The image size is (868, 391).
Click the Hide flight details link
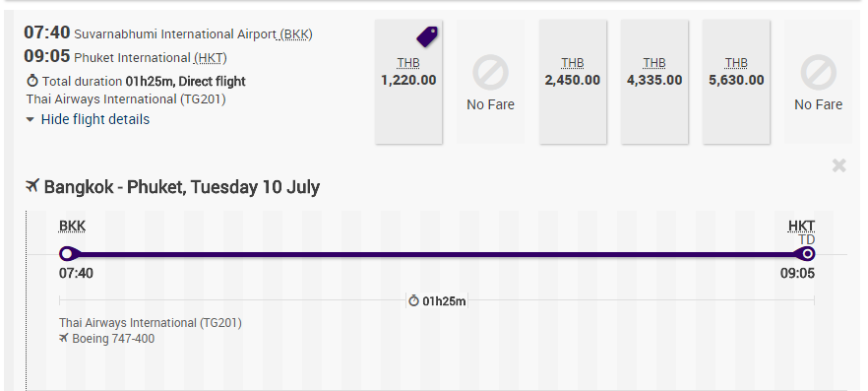[95, 119]
